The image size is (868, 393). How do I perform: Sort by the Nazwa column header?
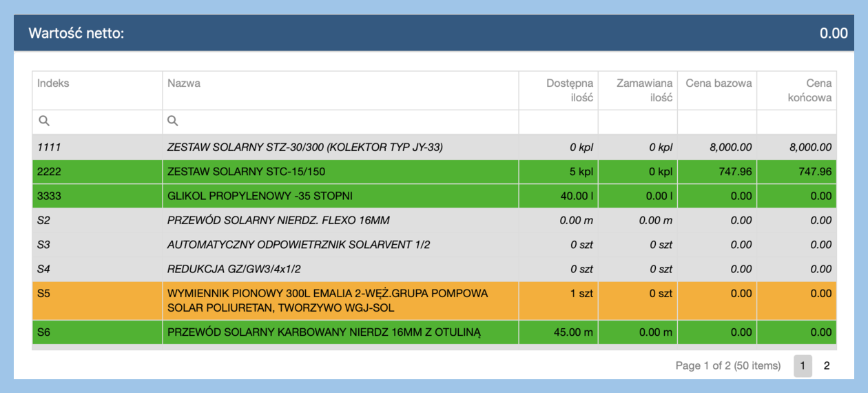coord(184,83)
